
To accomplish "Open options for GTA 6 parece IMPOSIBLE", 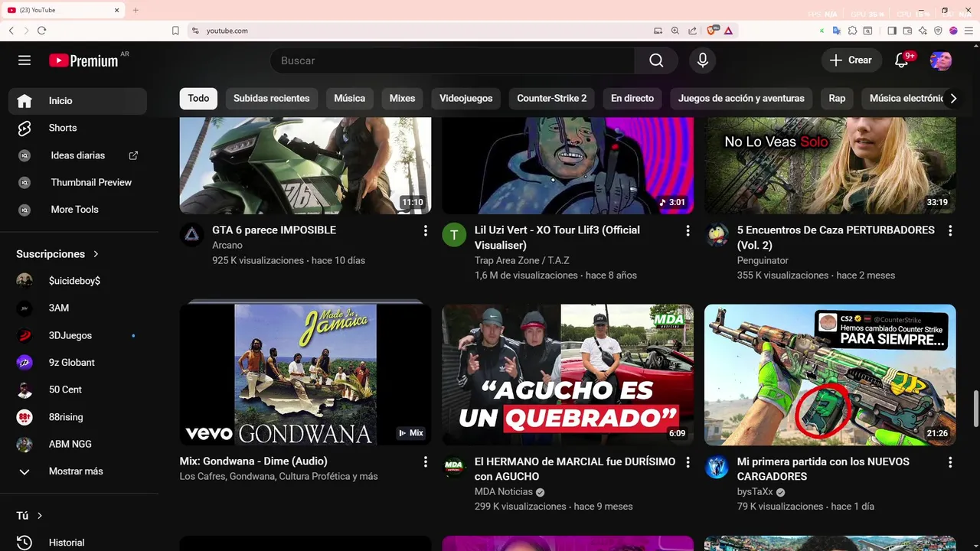I will point(426,230).
